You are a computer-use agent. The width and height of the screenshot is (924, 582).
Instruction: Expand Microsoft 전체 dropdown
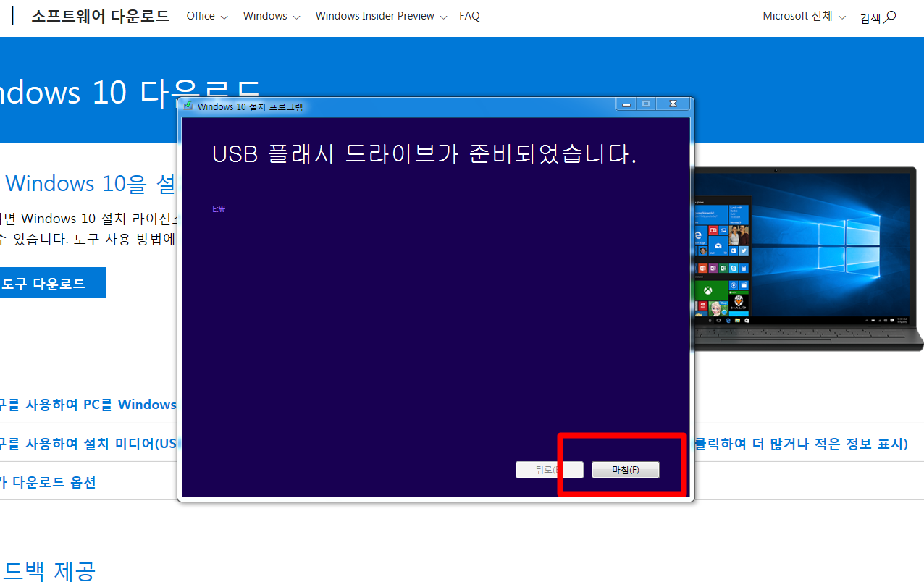click(804, 16)
